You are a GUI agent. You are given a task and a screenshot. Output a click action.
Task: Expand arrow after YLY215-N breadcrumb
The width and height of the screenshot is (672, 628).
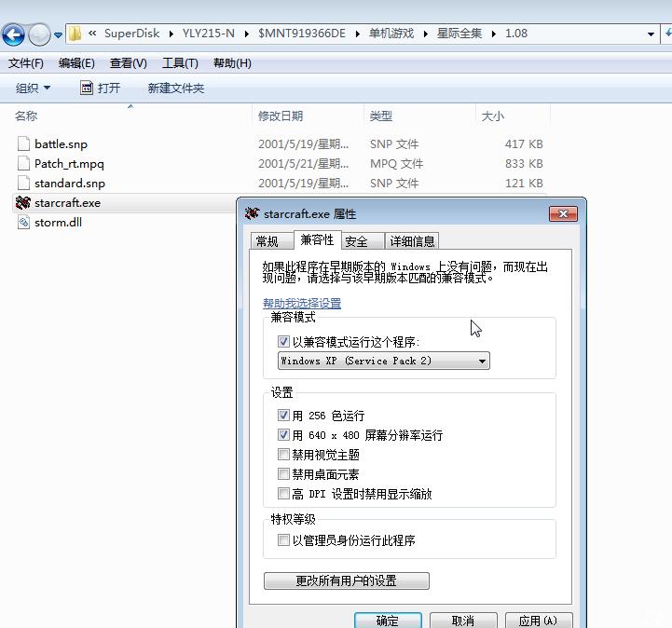246,34
